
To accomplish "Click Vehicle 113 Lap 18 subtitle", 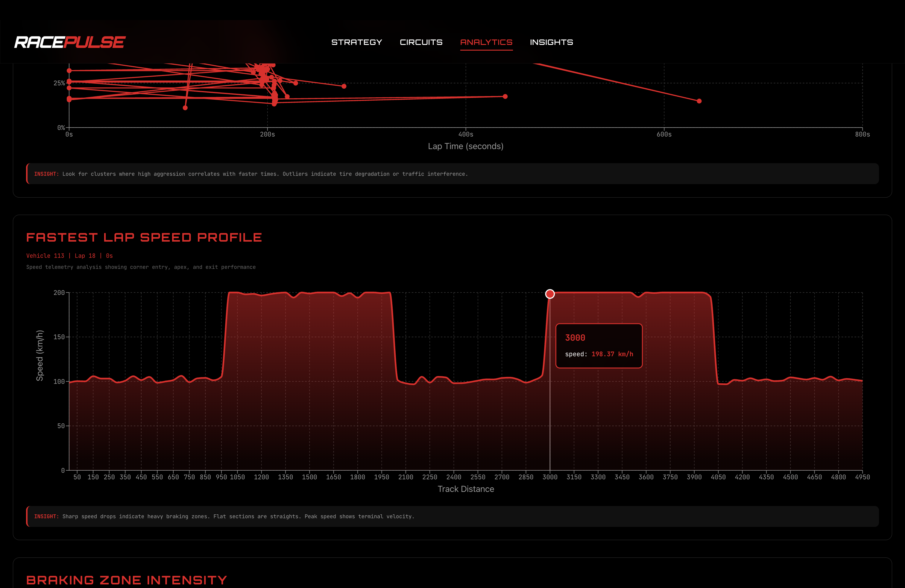I will click(69, 256).
